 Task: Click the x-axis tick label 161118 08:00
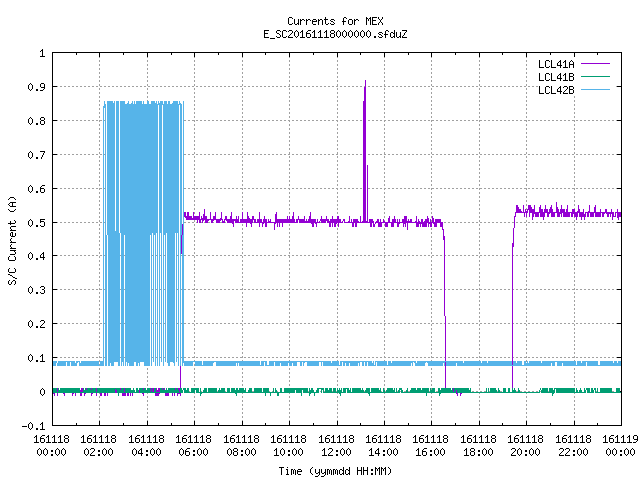(x=241, y=446)
